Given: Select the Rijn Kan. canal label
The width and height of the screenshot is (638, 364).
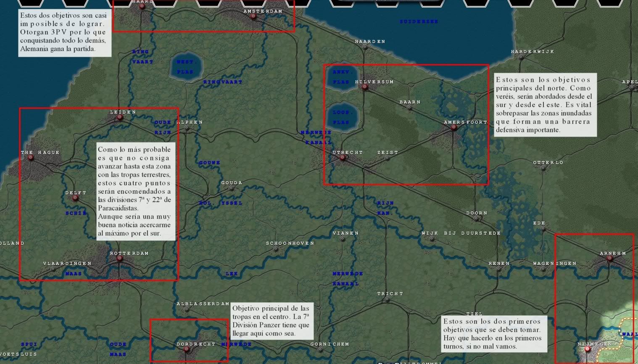Looking at the screenshot, I should 385,208.
